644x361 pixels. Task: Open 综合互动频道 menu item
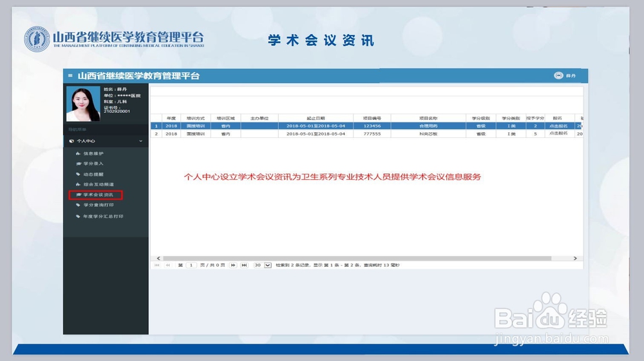(99, 184)
